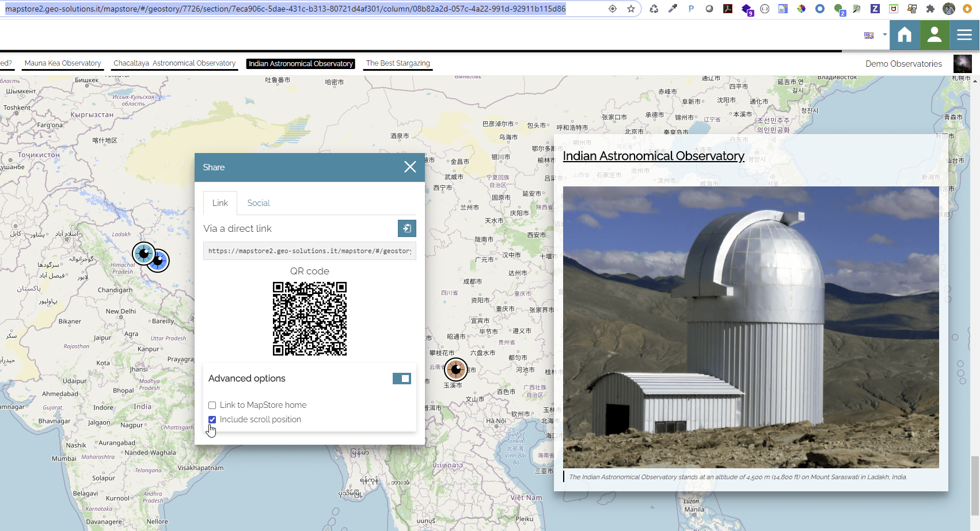Expand the language flag dropdown
The height and width of the screenshot is (531, 980).
click(x=869, y=35)
